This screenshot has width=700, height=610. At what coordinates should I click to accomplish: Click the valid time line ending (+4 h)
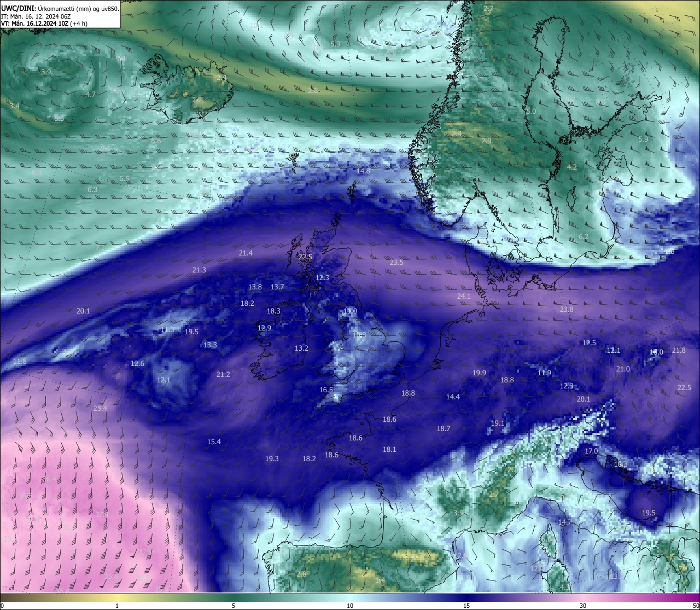click(x=44, y=24)
